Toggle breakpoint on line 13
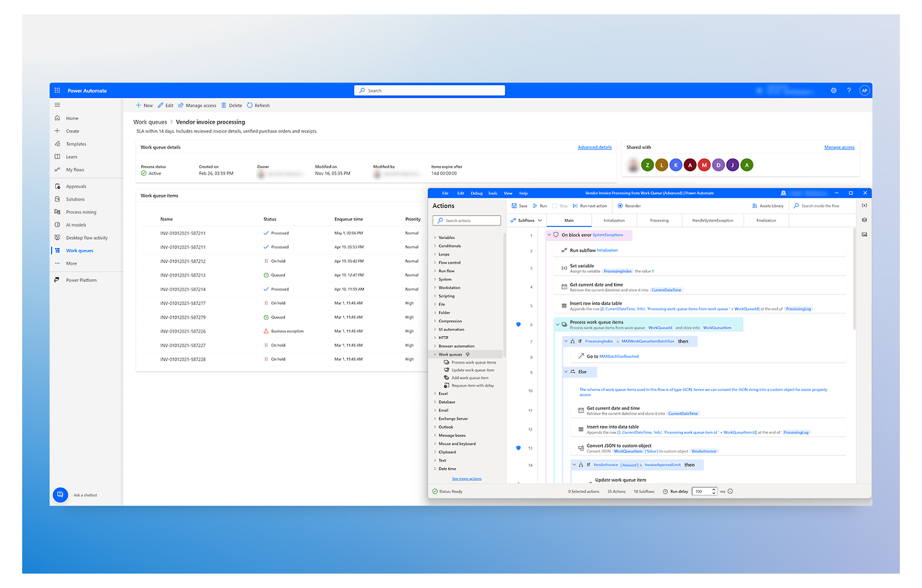Image resolution: width=922 pixels, height=588 pixels. click(x=519, y=448)
